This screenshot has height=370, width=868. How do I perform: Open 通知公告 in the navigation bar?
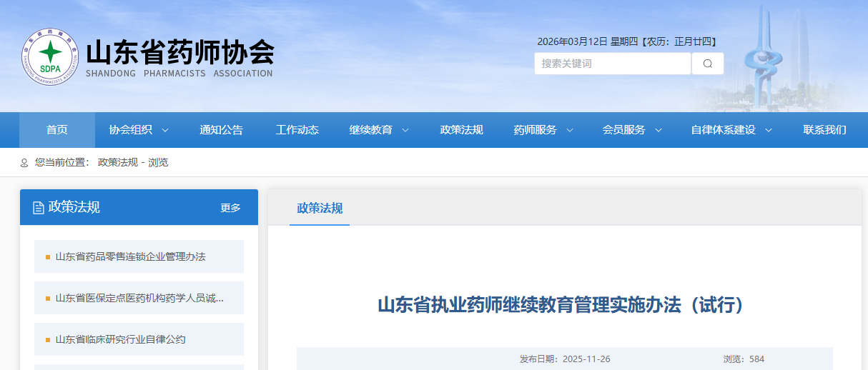221,130
